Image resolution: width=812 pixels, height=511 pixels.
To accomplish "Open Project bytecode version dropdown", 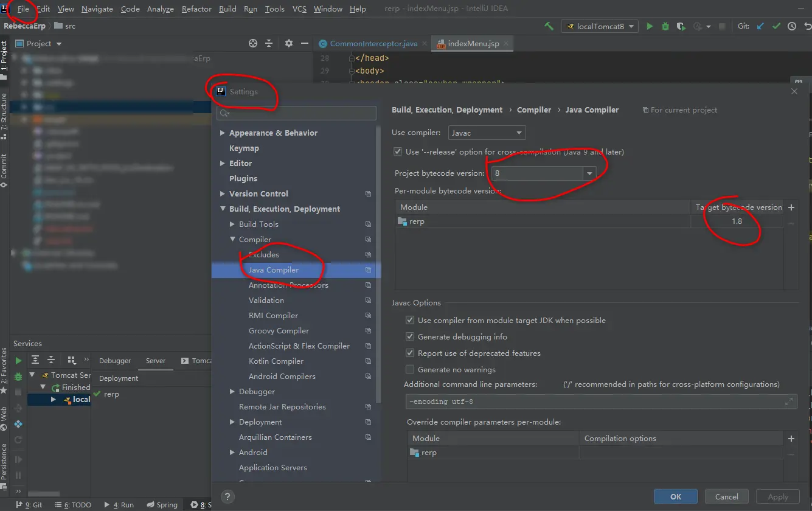I will tap(589, 173).
